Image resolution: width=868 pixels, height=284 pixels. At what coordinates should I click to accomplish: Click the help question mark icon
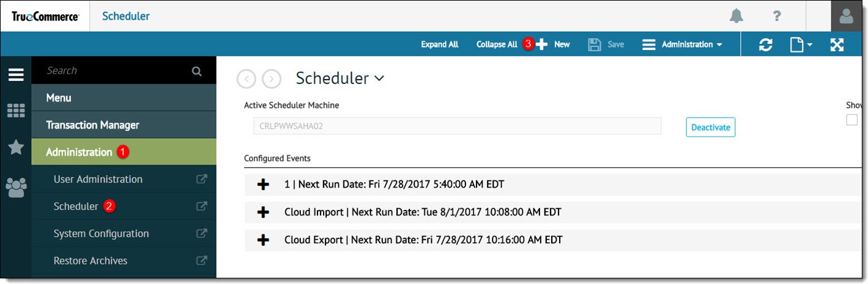pos(777,17)
